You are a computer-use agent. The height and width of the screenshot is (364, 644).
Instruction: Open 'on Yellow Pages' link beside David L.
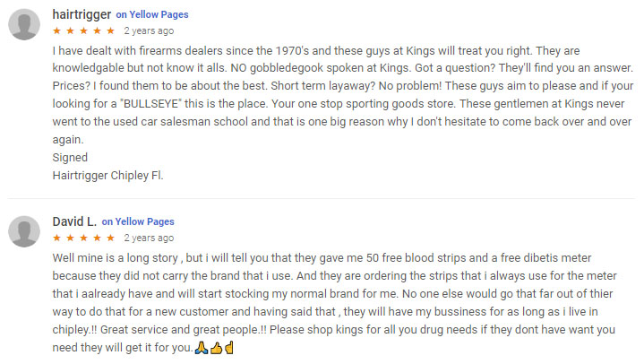pyautogui.click(x=138, y=221)
